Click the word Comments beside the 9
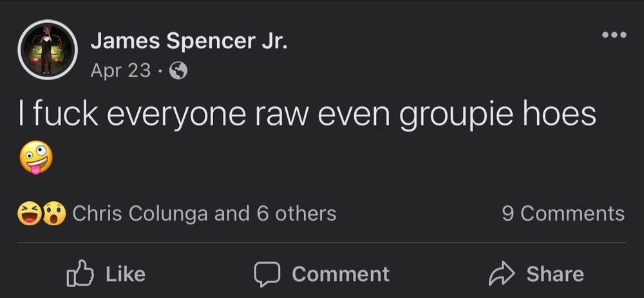 tap(573, 214)
